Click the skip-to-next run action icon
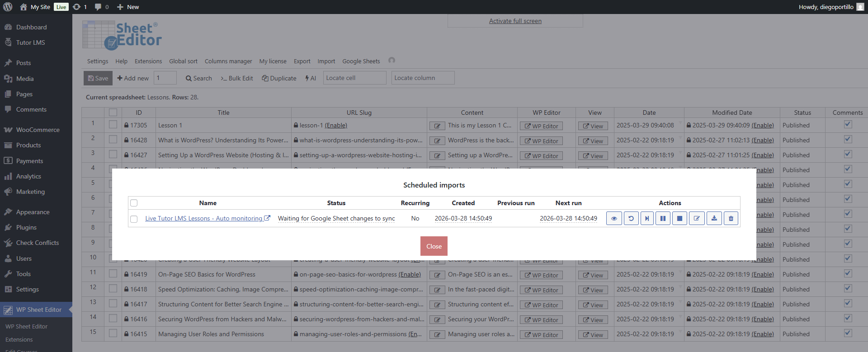 pyautogui.click(x=647, y=218)
